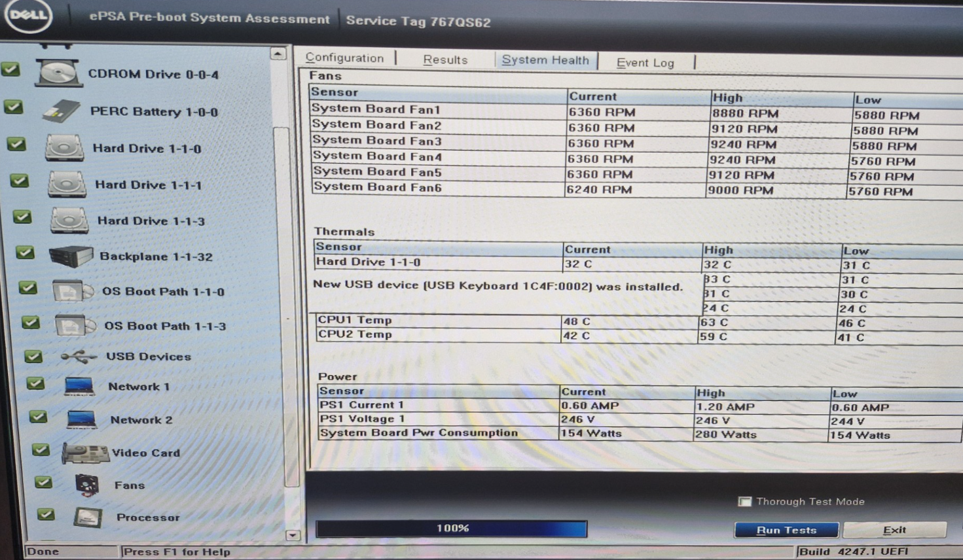Image resolution: width=963 pixels, height=560 pixels.
Task: Click System Board Pwr Consumption row
Action: click(x=638, y=434)
